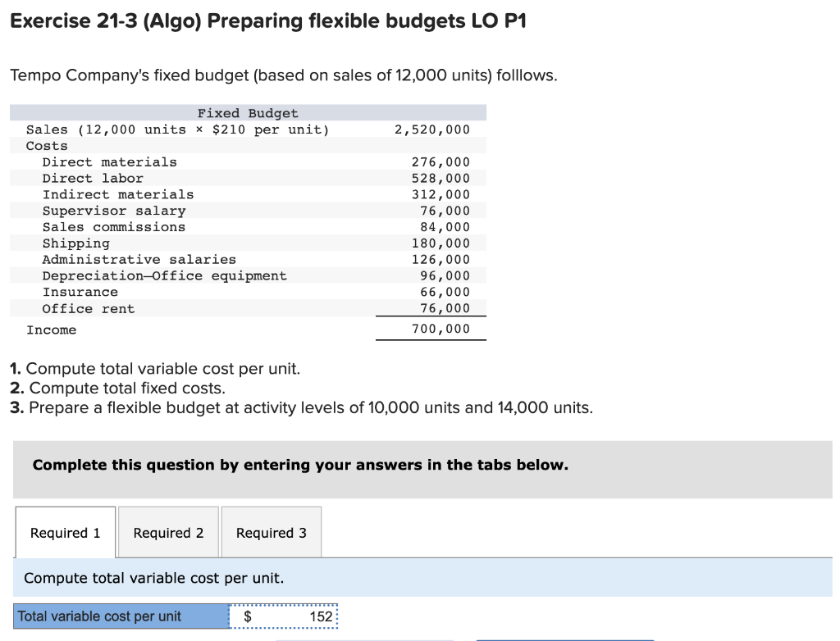Select the Required 1 tab
Viewport: 840px width, 641px height.
(65, 532)
